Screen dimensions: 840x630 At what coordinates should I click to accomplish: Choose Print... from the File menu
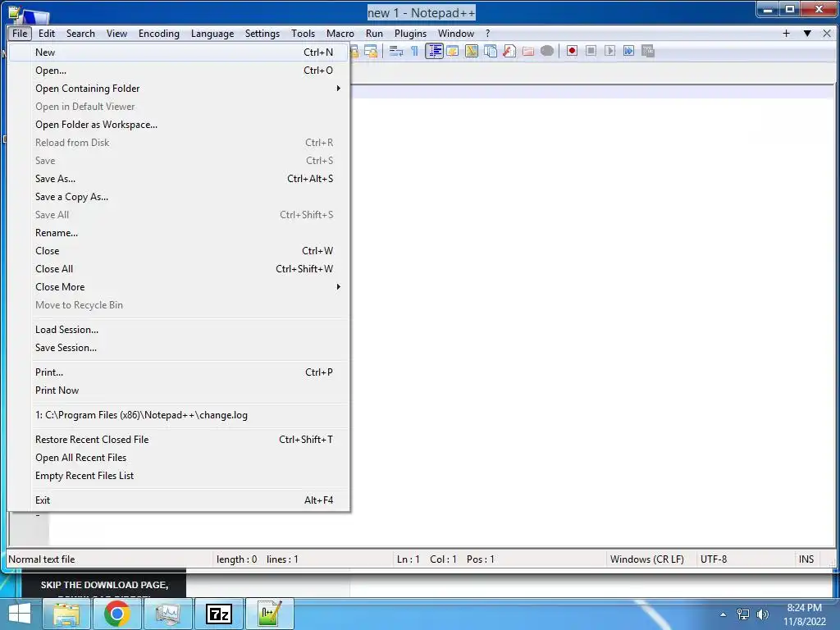pos(180,372)
